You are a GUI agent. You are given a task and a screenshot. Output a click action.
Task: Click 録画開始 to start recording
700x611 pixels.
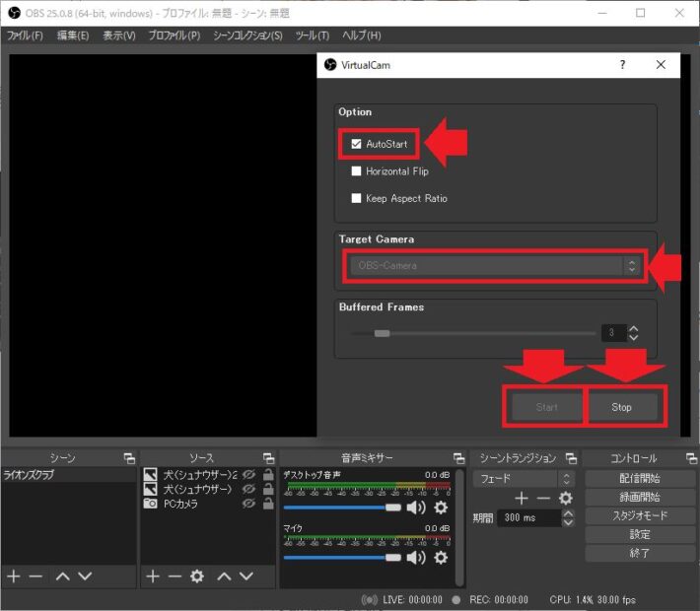point(640,498)
